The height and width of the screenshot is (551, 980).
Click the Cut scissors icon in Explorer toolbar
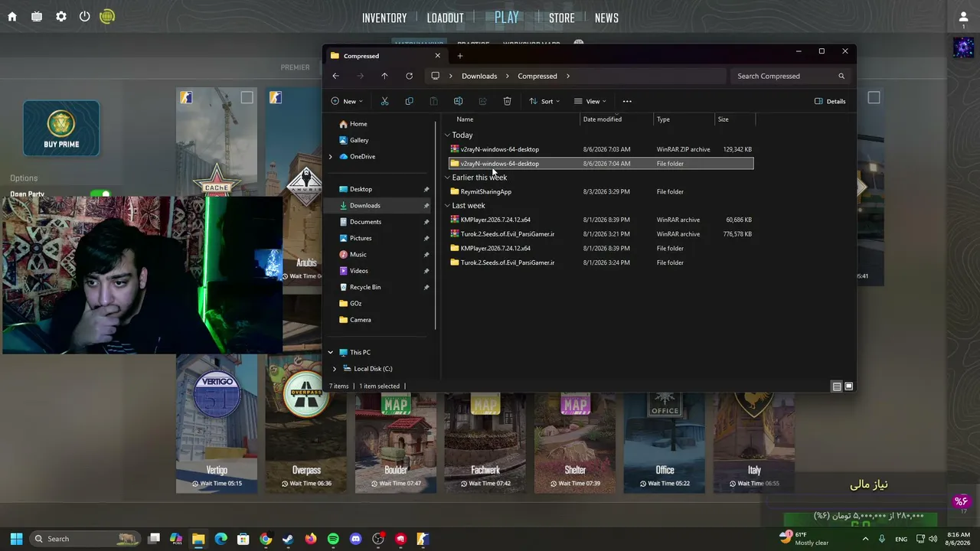[x=384, y=101]
